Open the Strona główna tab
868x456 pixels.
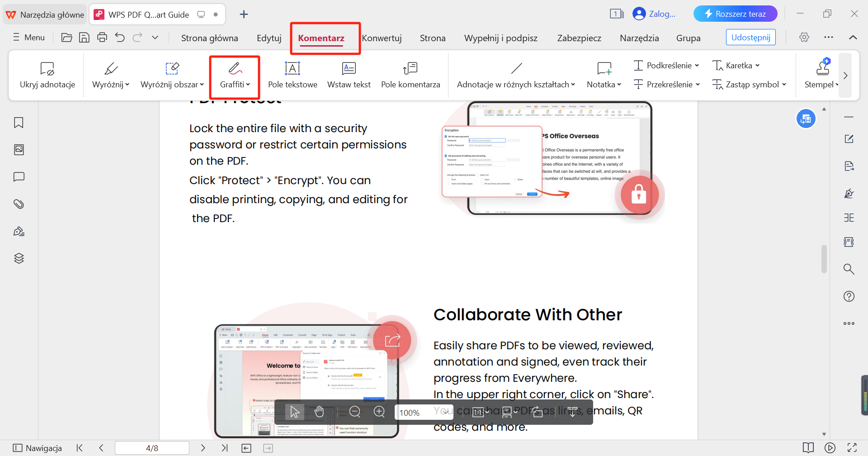[x=210, y=38]
